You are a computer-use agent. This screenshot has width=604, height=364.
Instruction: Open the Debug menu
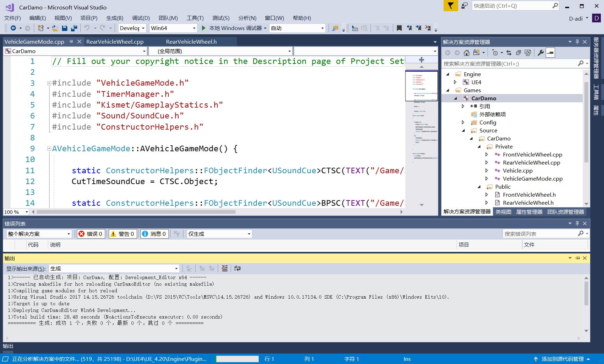141,18
